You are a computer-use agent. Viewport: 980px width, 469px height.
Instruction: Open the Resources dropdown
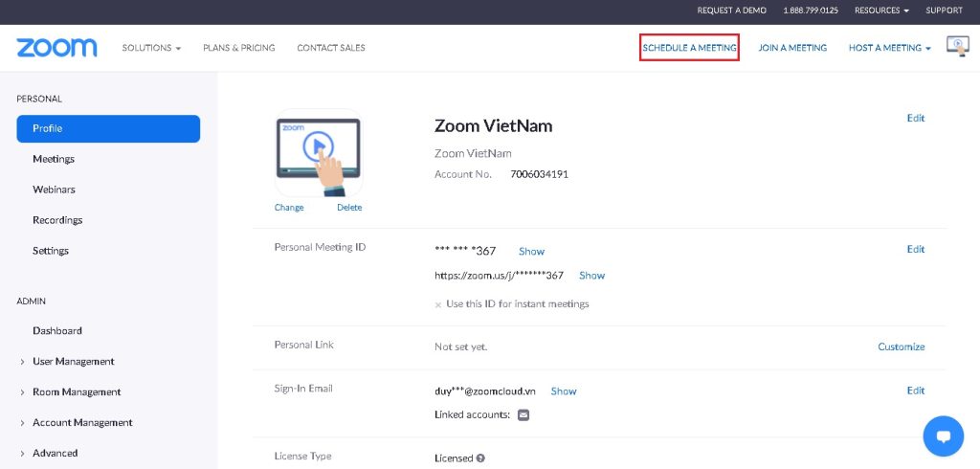pyautogui.click(x=881, y=11)
